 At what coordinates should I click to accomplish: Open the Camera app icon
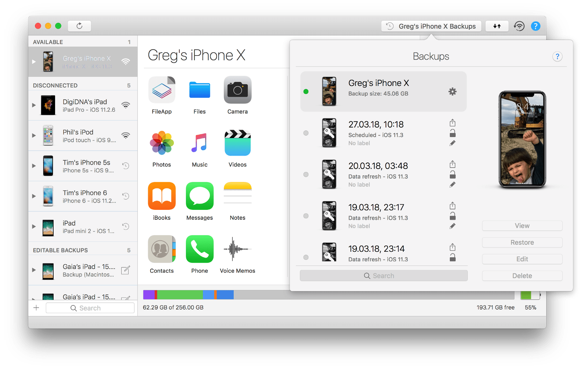coord(237,90)
